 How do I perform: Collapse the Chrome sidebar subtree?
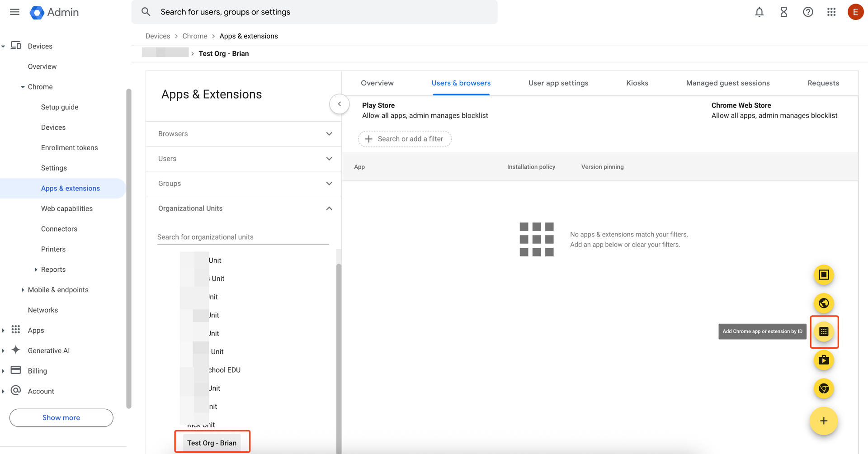click(x=23, y=87)
